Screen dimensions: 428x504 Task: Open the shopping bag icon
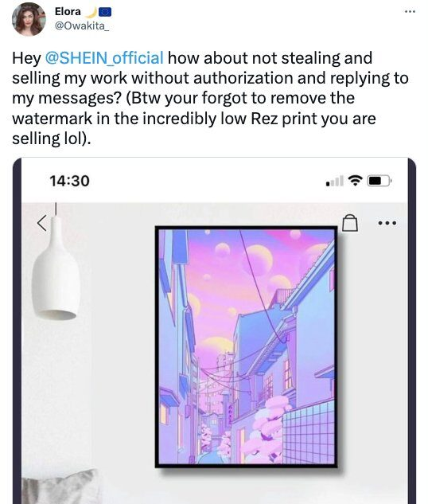[350, 223]
